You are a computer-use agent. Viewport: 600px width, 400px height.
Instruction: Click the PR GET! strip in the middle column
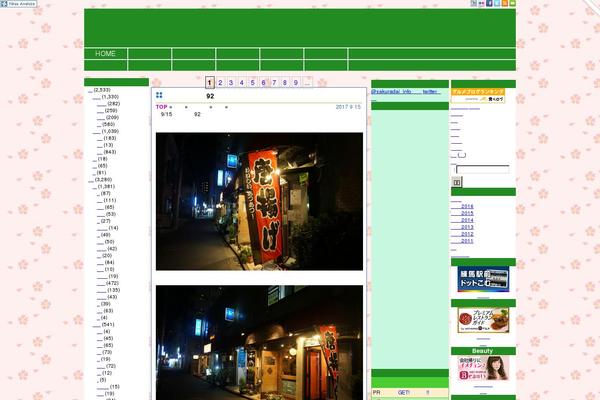(x=410, y=393)
